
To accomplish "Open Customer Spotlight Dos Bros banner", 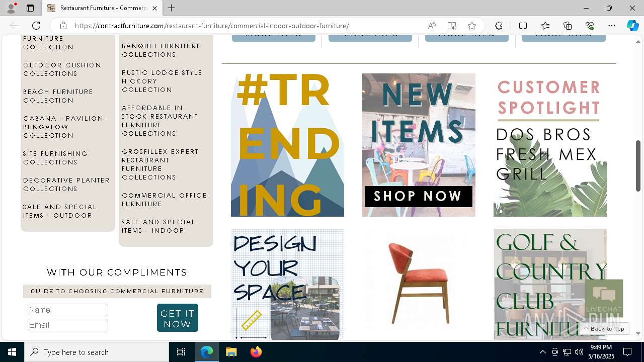I will [x=550, y=145].
